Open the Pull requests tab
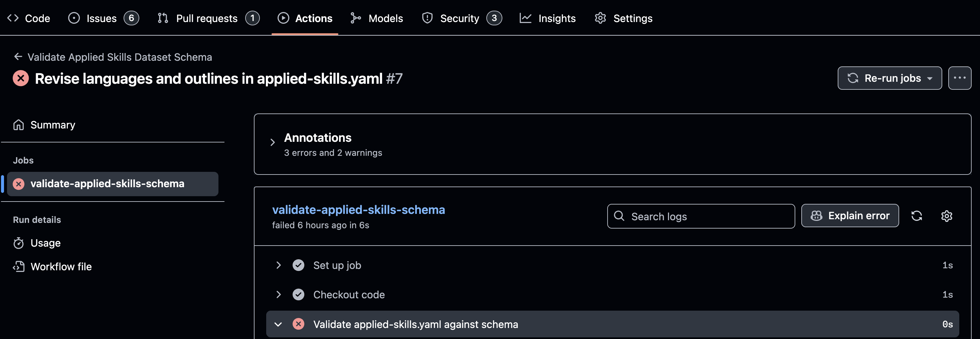This screenshot has width=980, height=339. pyautogui.click(x=206, y=18)
